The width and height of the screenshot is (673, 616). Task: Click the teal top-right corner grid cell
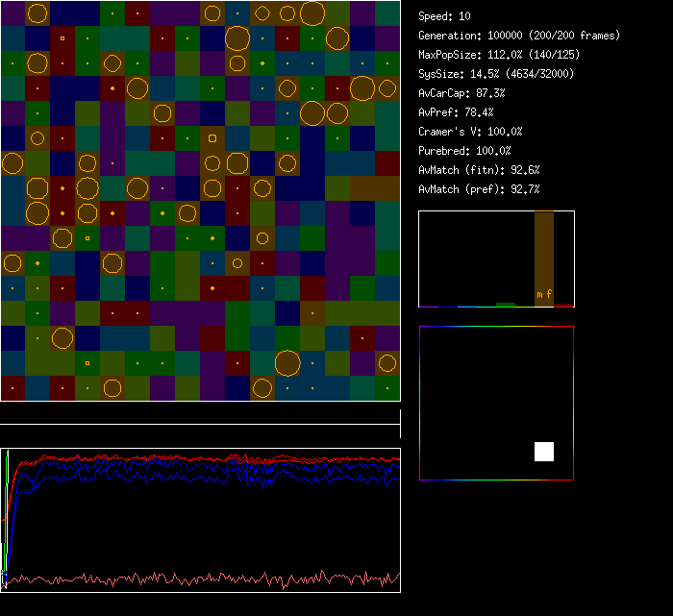[387, 13]
